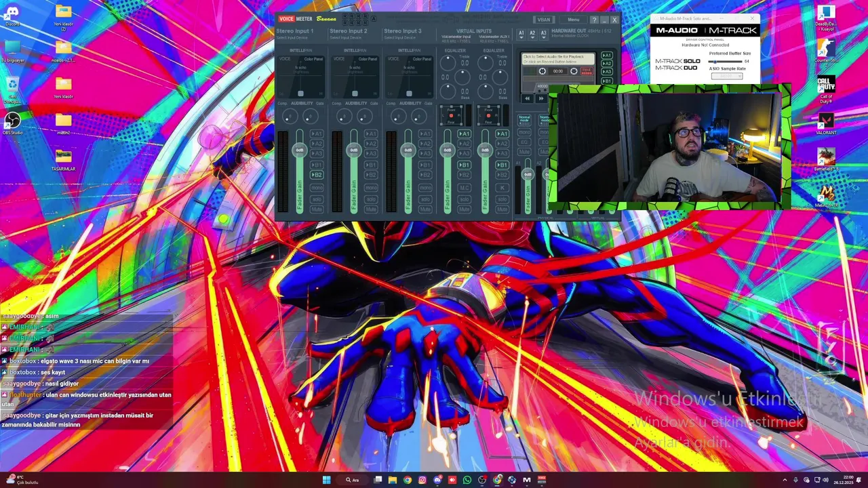The width and height of the screenshot is (868, 488).
Task: Click cassette recorder left reel icon
Action: pyautogui.click(x=542, y=71)
